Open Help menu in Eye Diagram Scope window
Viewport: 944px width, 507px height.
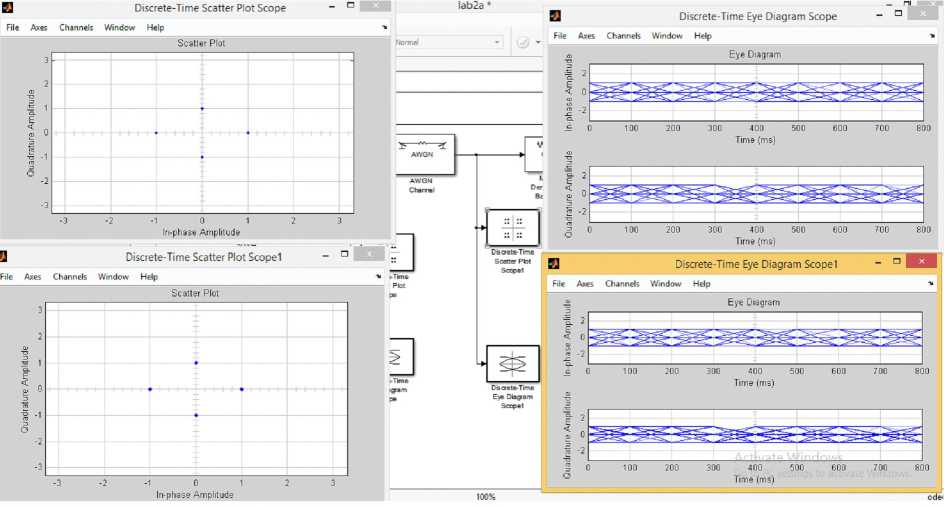(703, 36)
